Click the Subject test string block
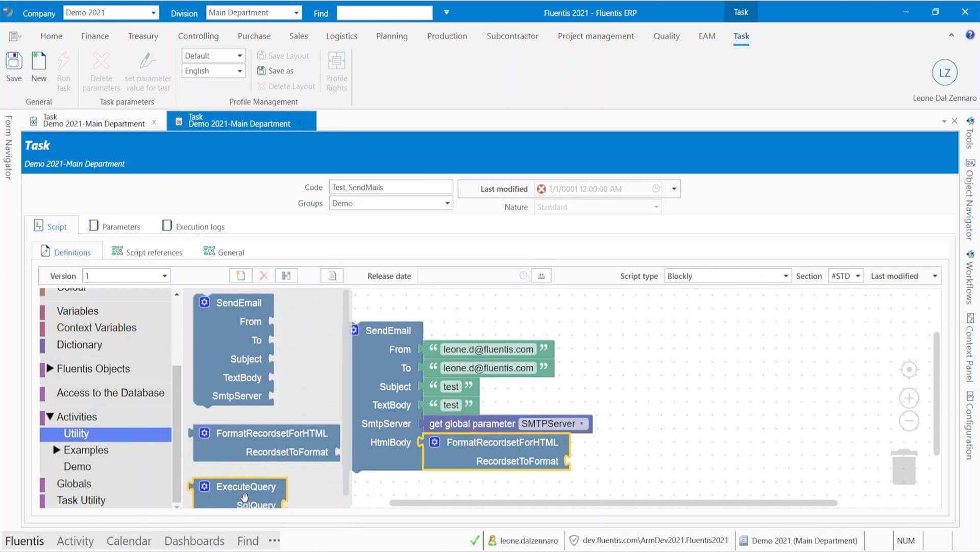 (451, 386)
